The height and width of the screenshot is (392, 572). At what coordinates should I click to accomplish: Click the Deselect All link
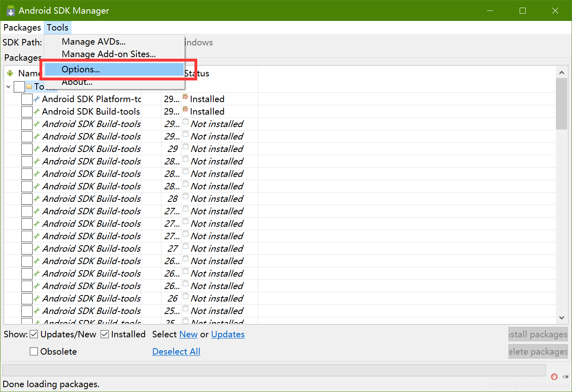176,351
